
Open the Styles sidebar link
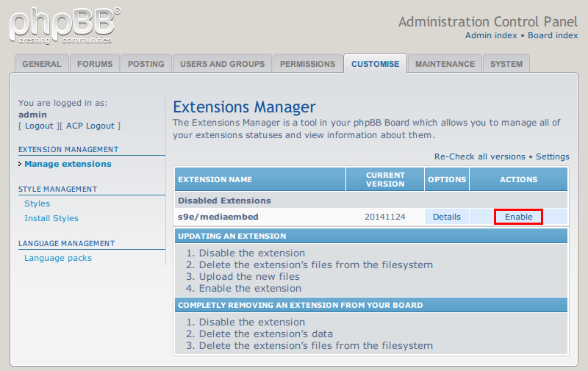pyautogui.click(x=37, y=203)
